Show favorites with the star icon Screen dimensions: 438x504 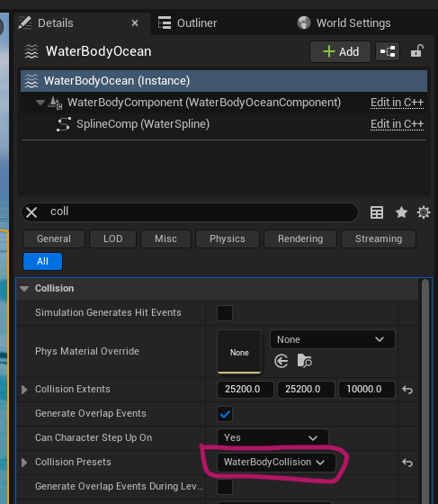(x=401, y=212)
